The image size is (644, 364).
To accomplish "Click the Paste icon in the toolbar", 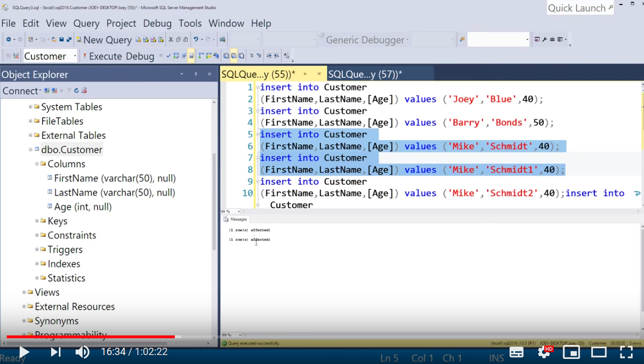I will (186, 39).
